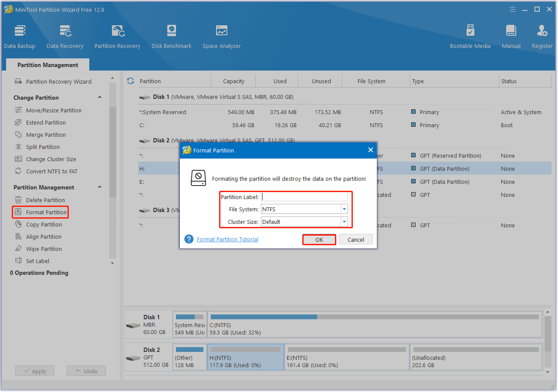The height and width of the screenshot is (392, 558).
Task: Select the System Reserved block in disk map
Action: (189, 324)
